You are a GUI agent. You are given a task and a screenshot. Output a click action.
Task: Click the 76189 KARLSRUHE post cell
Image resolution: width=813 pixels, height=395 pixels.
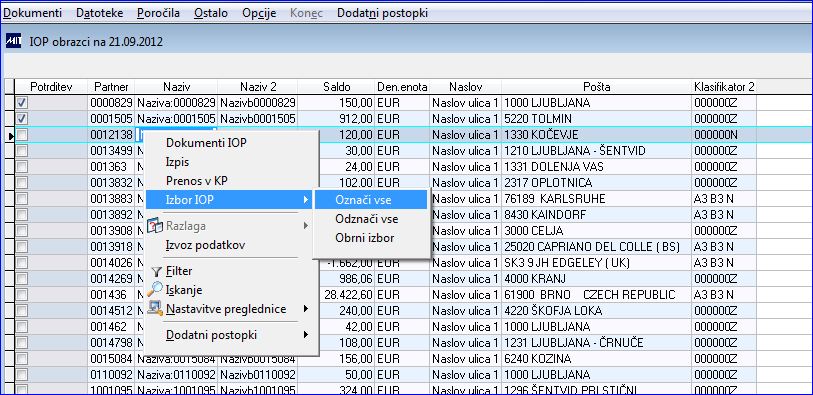(x=596, y=199)
